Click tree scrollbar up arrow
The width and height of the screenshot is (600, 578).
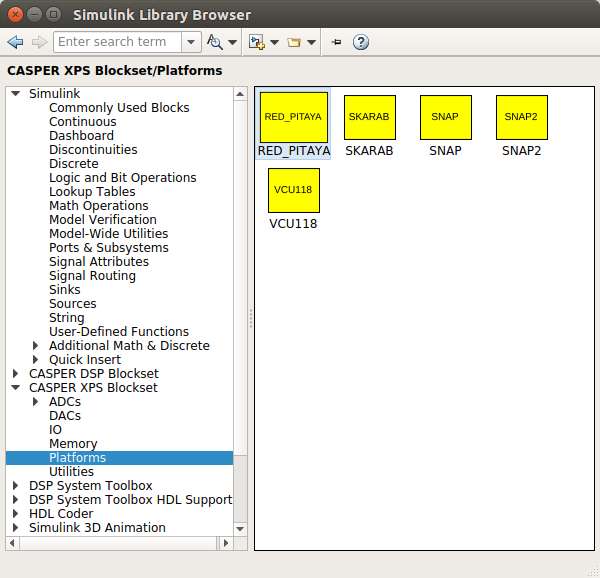pyautogui.click(x=240, y=94)
